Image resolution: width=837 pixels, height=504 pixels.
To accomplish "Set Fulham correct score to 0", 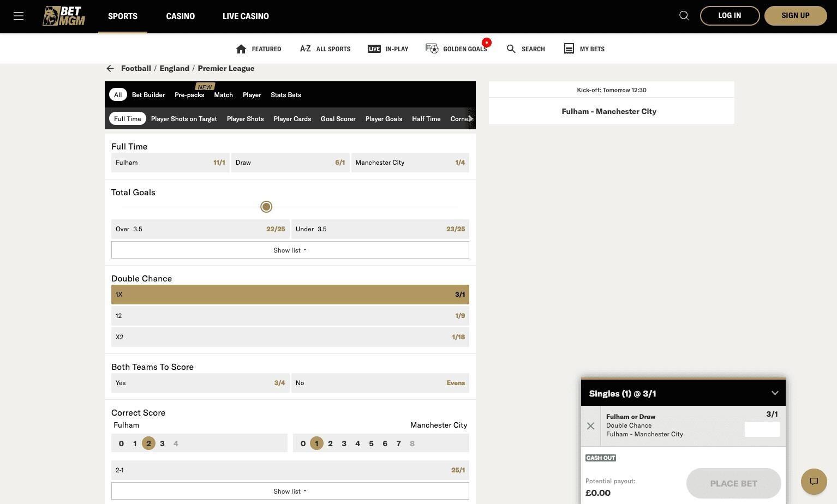I will [121, 443].
